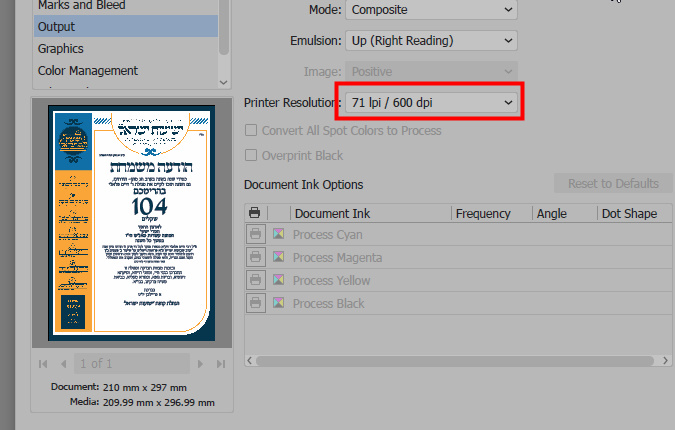Viewport: 675px width, 430px height.
Task: Click the Media size '209.99 mm x 296.99 mm'
Action: coord(158,402)
